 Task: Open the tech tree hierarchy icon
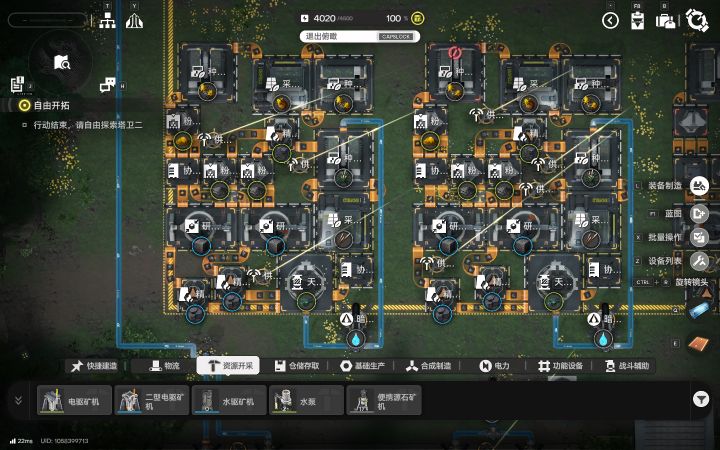tap(107, 21)
